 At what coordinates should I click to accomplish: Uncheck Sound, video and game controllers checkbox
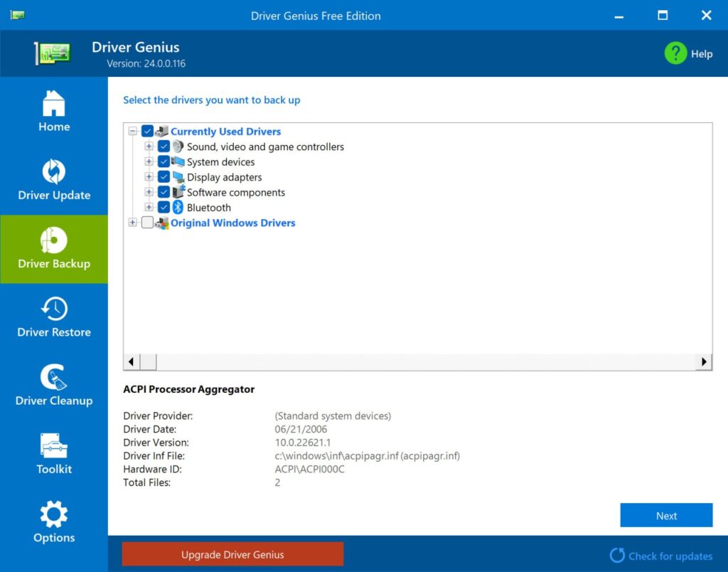click(164, 147)
